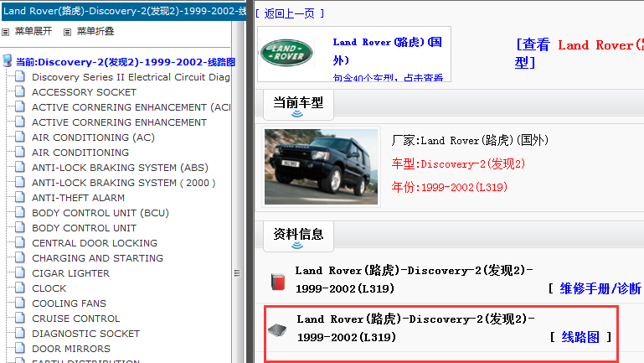Open ANTI-LOCK BRAKING SYSTEM ( 2000 ) diagram
Screen dimensions: 644x363
tap(124, 183)
